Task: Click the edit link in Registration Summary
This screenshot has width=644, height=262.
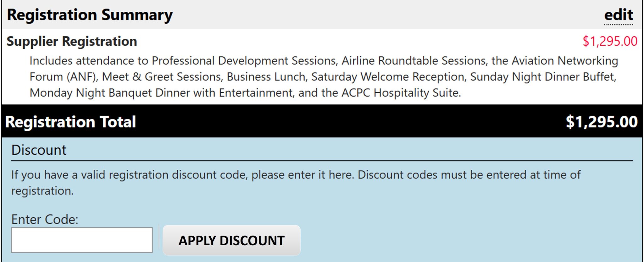Action: click(619, 15)
